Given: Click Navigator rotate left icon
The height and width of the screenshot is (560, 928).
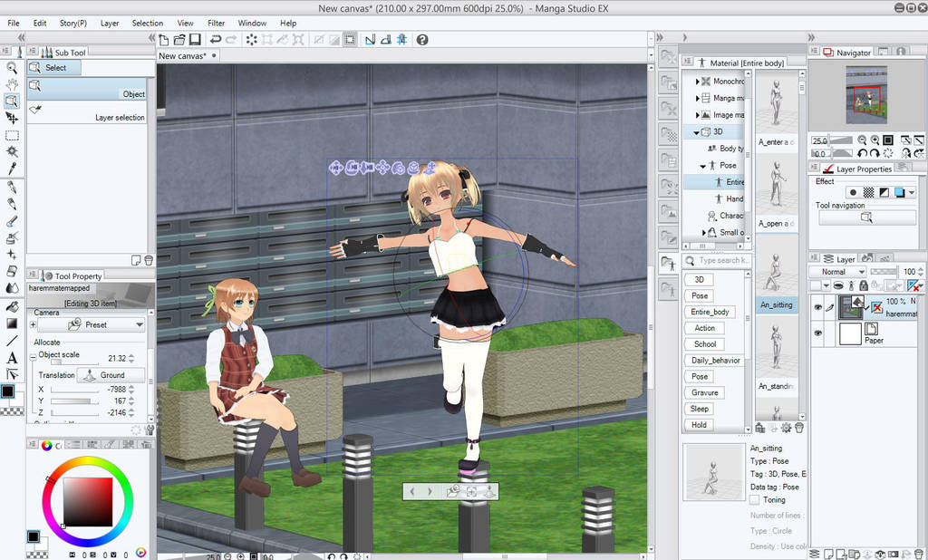Looking at the screenshot, I should click(x=862, y=153).
